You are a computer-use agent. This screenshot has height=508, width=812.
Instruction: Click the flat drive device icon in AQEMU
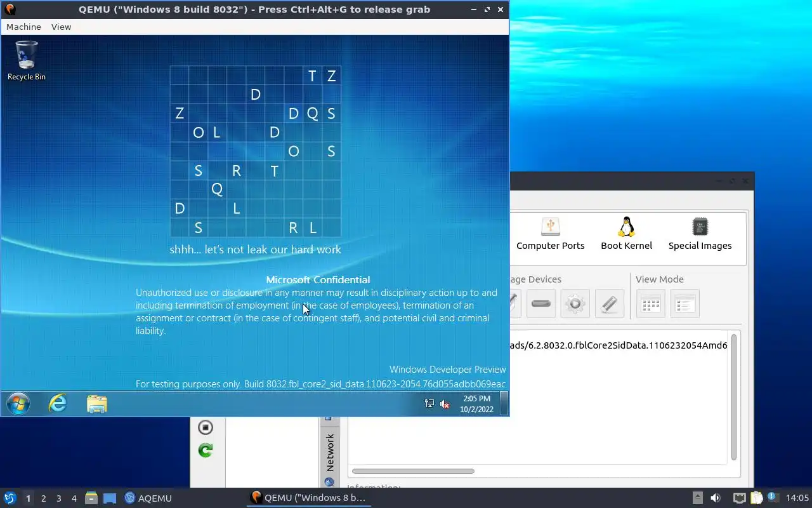[541, 304]
